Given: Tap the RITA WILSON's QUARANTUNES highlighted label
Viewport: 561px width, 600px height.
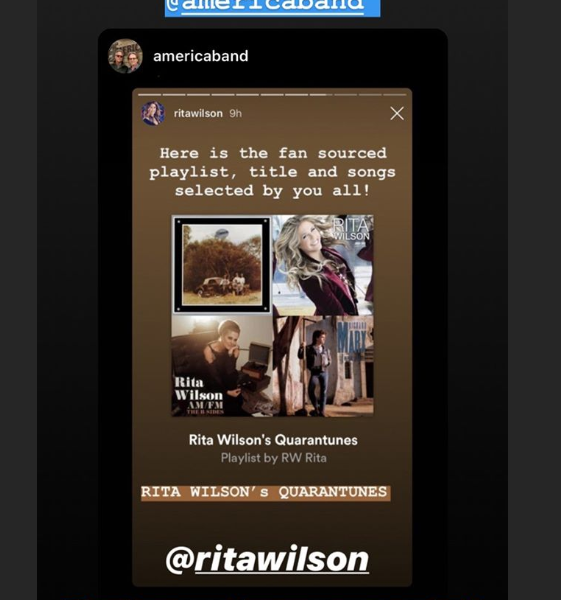Looking at the screenshot, I should click(x=266, y=492).
